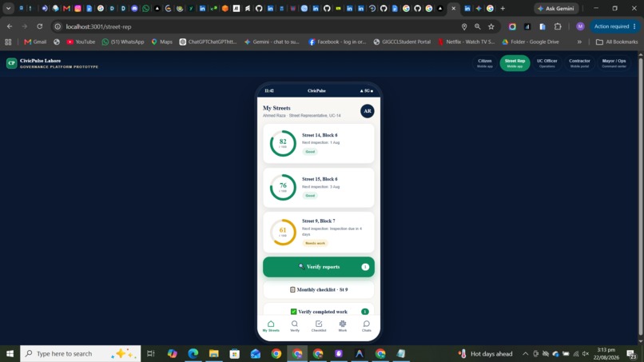Open File Explorer from taskbar
Image resolution: width=644 pixels, height=362 pixels.
[x=214, y=354]
